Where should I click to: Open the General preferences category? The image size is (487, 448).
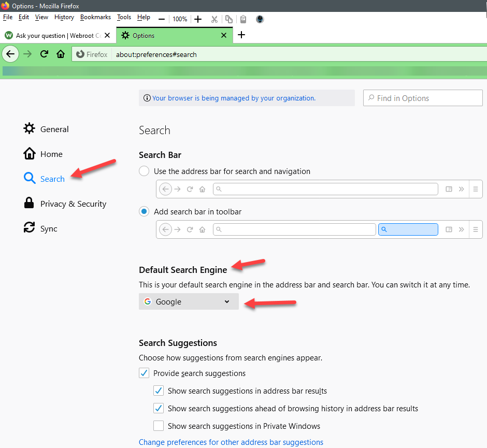(46, 129)
